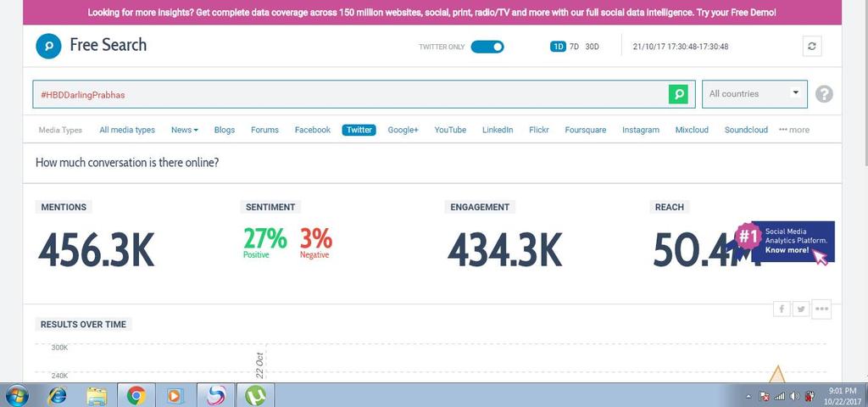
Task: Select Mixcloud media type
Action: point(692,130)
